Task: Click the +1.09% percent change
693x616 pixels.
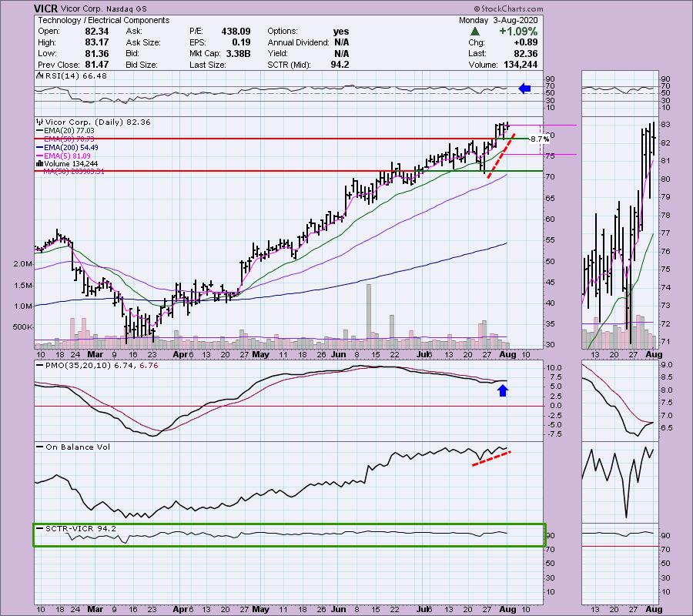Action: [518, 32]
